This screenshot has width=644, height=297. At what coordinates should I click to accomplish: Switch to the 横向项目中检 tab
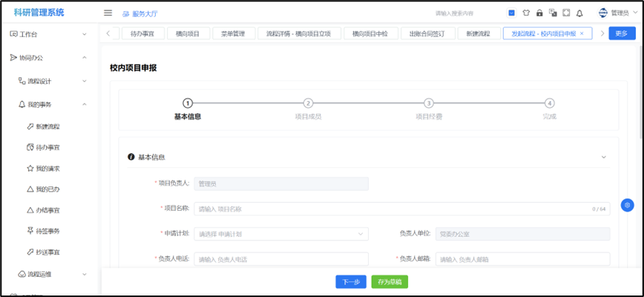click(x=370, y=33)
